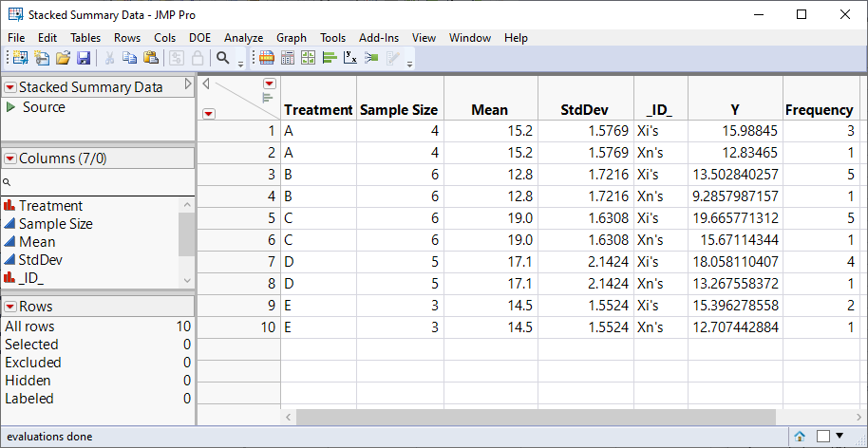The width and height of the screenshot is (868, 448).
Task: Save the table with the floppy disk icon
Action: pos(84,58)
